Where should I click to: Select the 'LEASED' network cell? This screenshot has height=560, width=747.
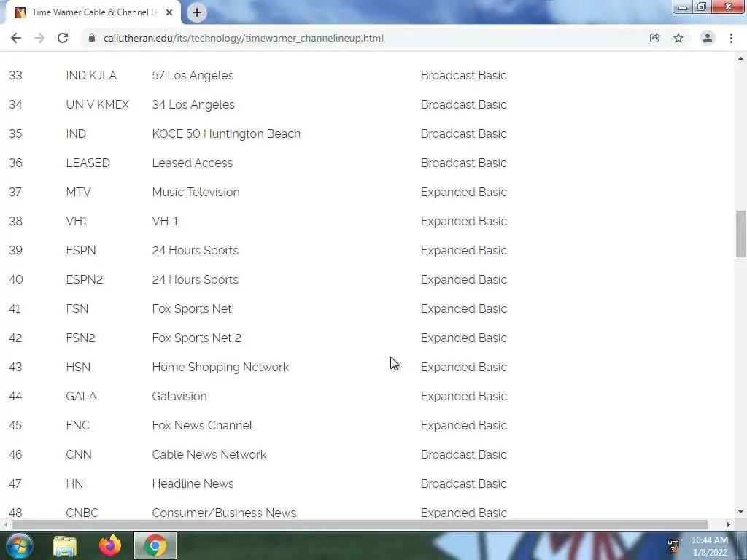tap(88, 163)
